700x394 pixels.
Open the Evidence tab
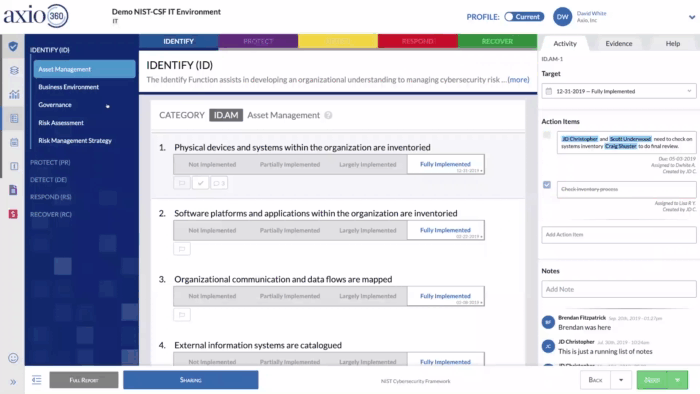[x=619, y=43]
